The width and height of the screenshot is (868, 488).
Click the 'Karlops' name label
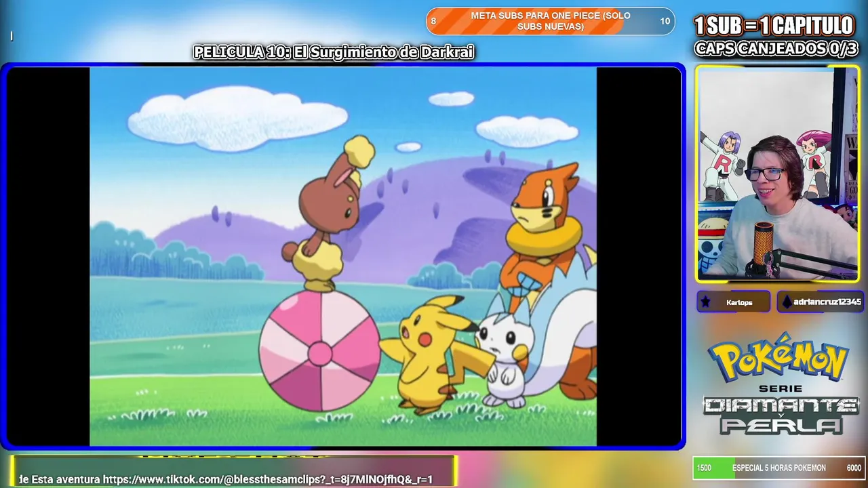(739, 302)
